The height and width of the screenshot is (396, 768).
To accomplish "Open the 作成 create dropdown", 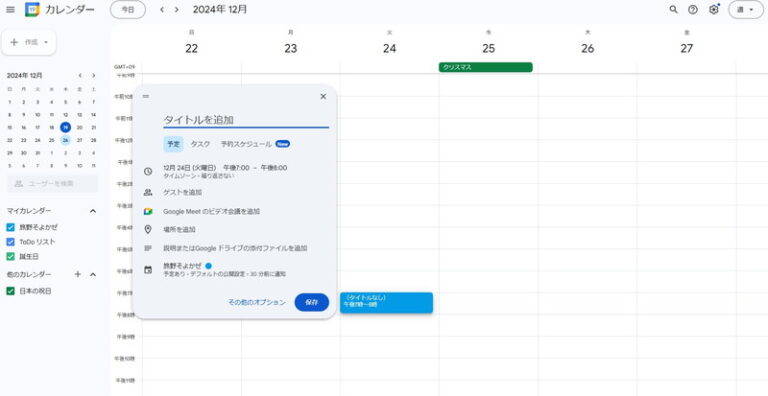I will pos(29,42).
